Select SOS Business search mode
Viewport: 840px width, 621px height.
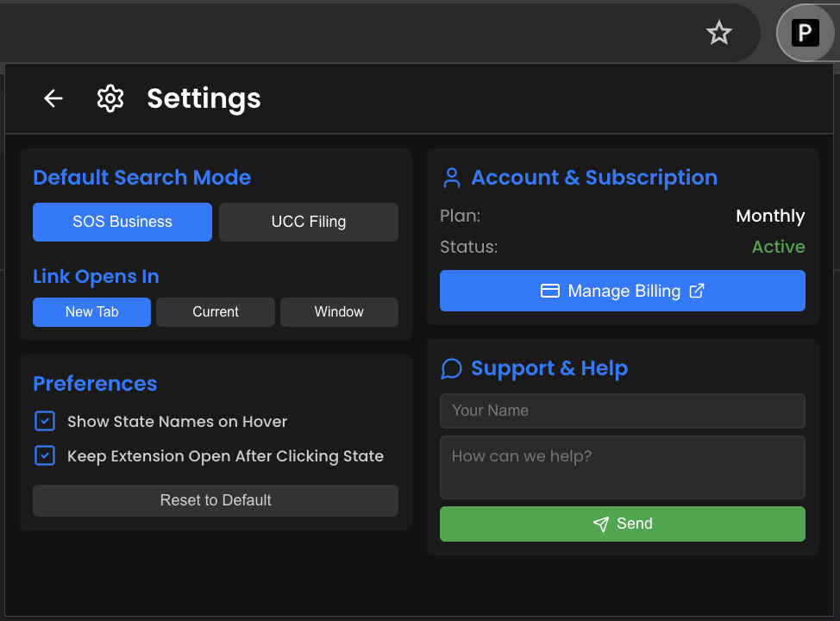click(122, 222)
